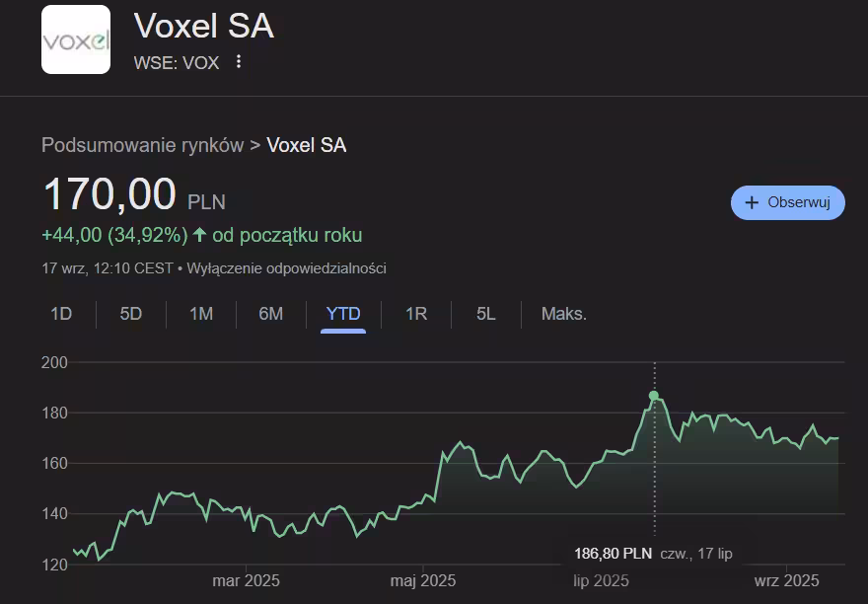
Task: Open the Maks. full history range
Action: [x=564, y=314]
